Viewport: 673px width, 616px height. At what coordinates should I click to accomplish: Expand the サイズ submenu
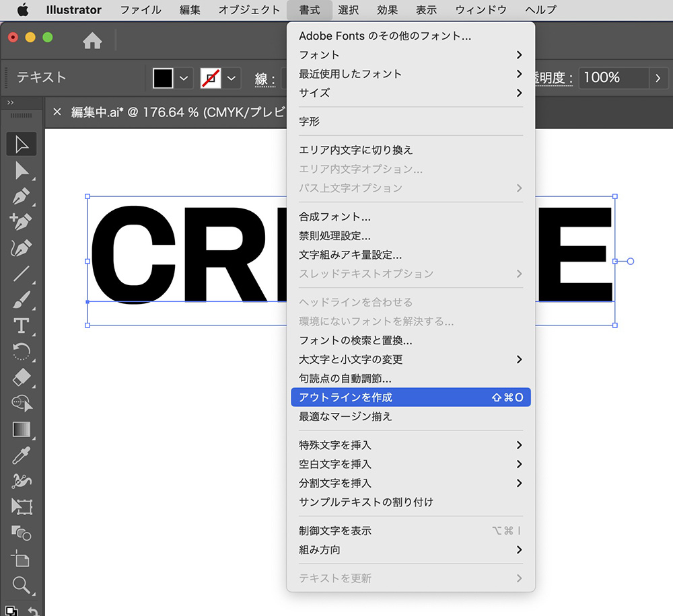411,93
